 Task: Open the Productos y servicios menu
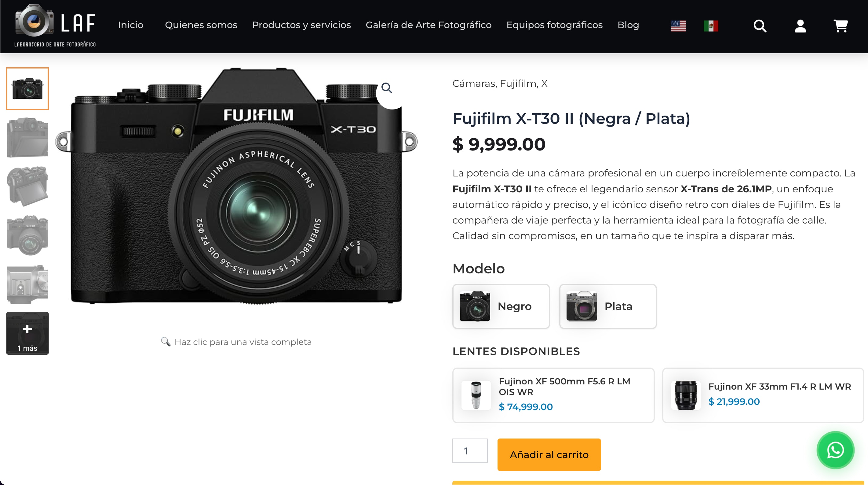point(301,25)
